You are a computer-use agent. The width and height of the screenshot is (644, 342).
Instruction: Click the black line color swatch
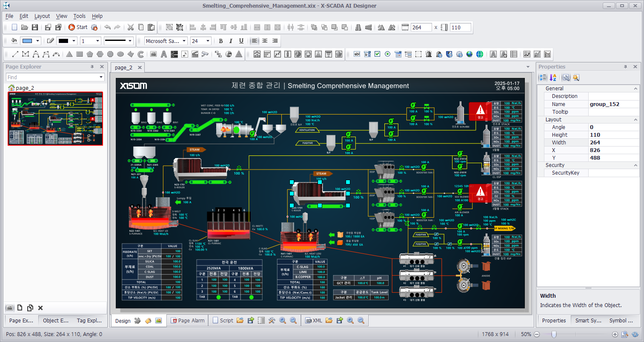pyautogui.click(x=63, y=41)
